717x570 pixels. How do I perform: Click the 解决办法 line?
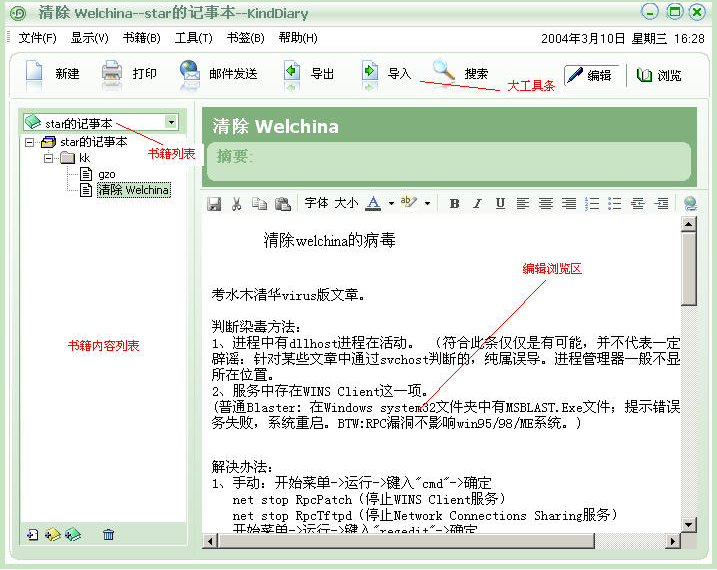(242, 467)
